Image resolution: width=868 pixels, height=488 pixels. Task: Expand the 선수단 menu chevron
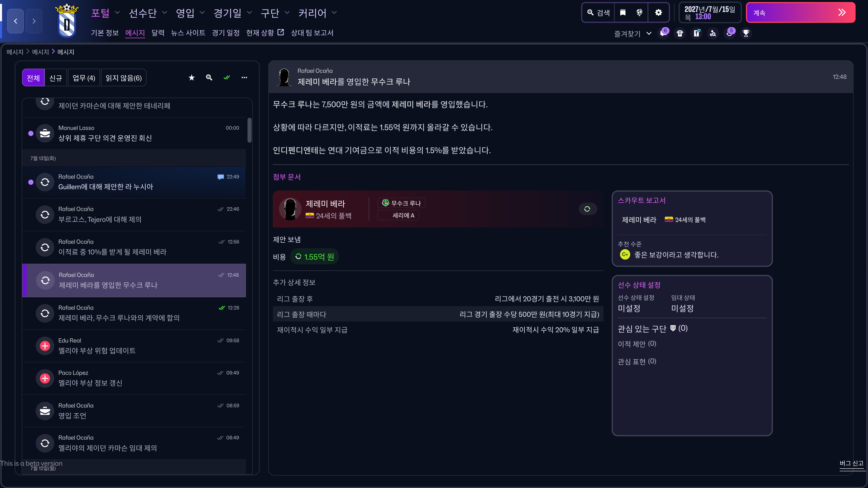click(x=165, y=13)
